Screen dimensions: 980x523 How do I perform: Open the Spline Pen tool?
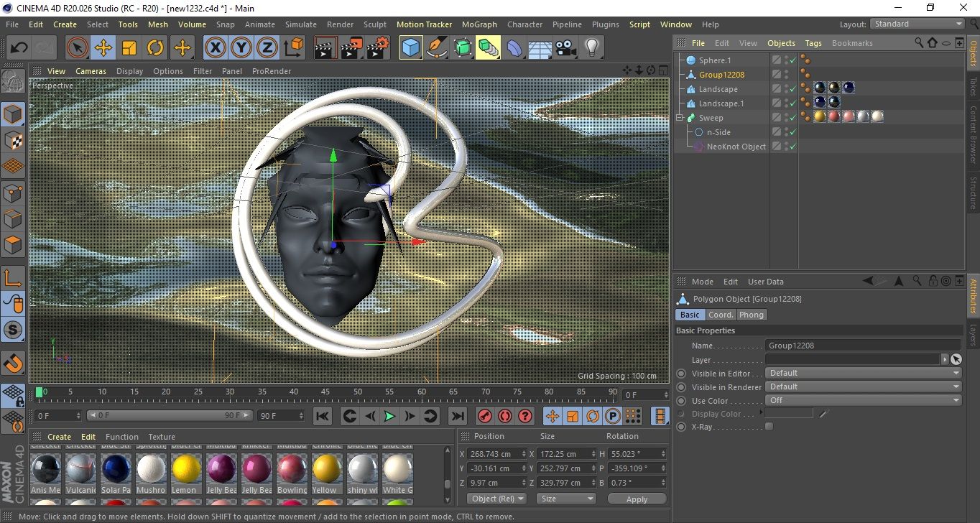click(x=437, y=48)
